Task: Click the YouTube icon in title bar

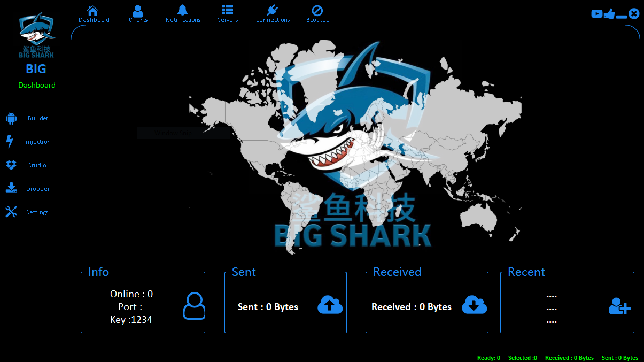Action: click(596, 14)
